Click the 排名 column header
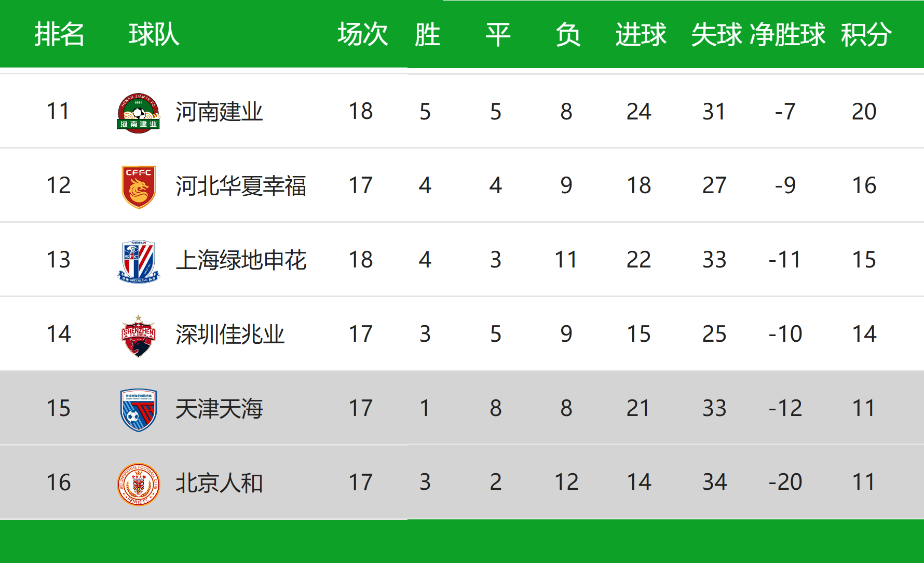The height and width of the screenshot is (563, 924). (x=59, y=34)
